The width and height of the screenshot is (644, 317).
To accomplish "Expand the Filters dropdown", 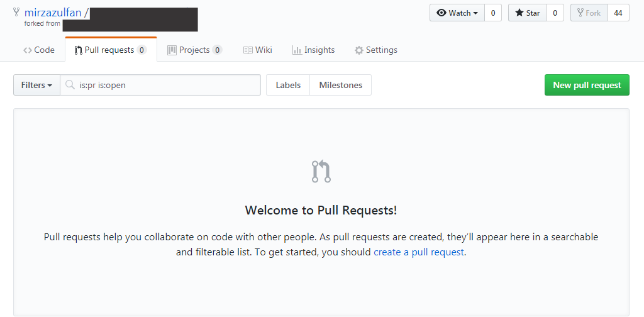I will pyautogui.click(x=36, y=85).
